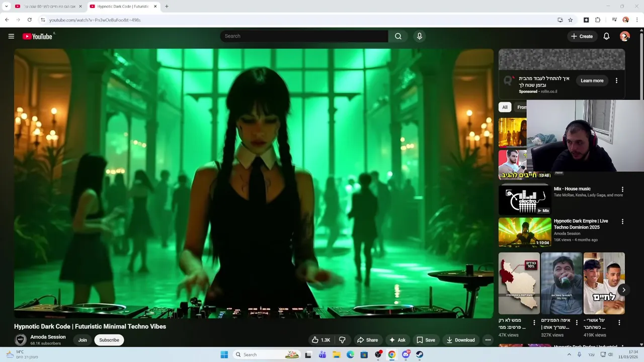Show hidden system tray icons
644x362 pixels.
point(569,354)
